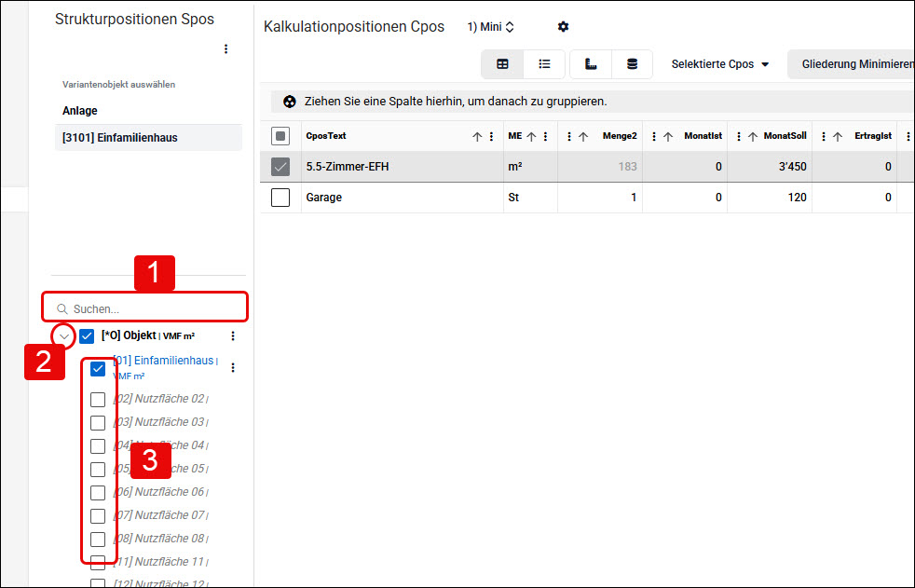Switch to the table grid view icon
Screen dimensions: 915x588
pos(502,64)
